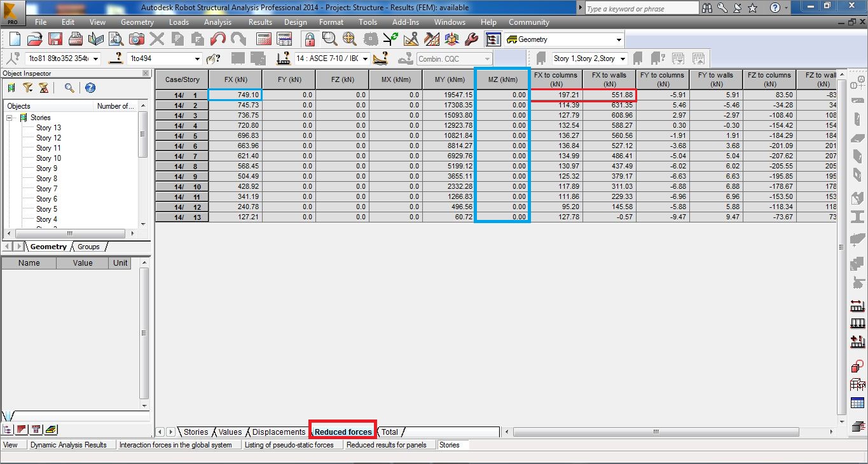The width and height of the screenshot is (868, 464).
Task: Open the Geometry layout dropdown
Action: [618, 39]
